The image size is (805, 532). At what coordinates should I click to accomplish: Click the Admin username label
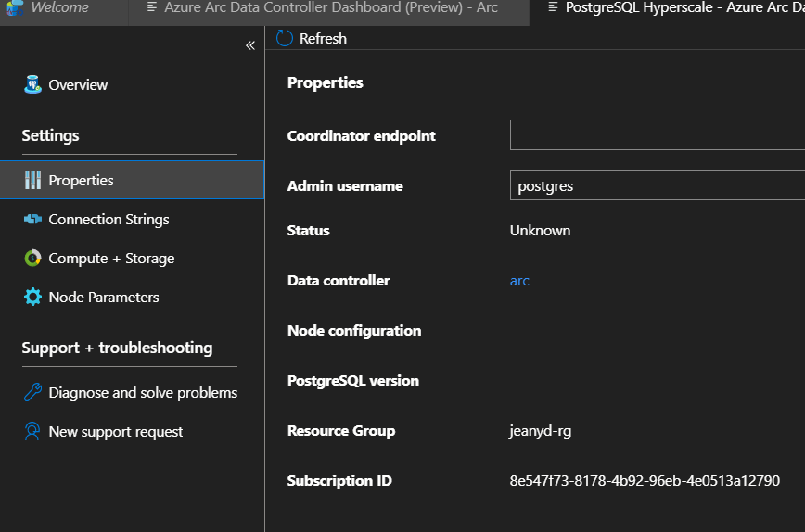(345, 185)
